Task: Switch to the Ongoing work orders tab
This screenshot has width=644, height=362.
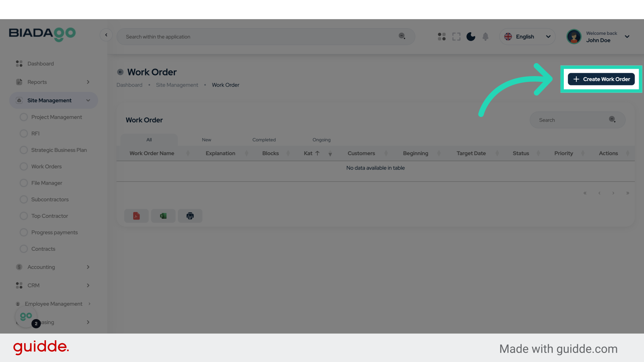Action: click(x=321, y=140)
